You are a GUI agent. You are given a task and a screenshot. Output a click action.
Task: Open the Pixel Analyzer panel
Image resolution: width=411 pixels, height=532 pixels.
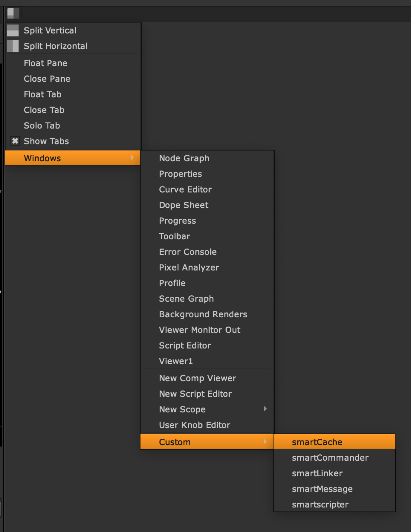189,267
